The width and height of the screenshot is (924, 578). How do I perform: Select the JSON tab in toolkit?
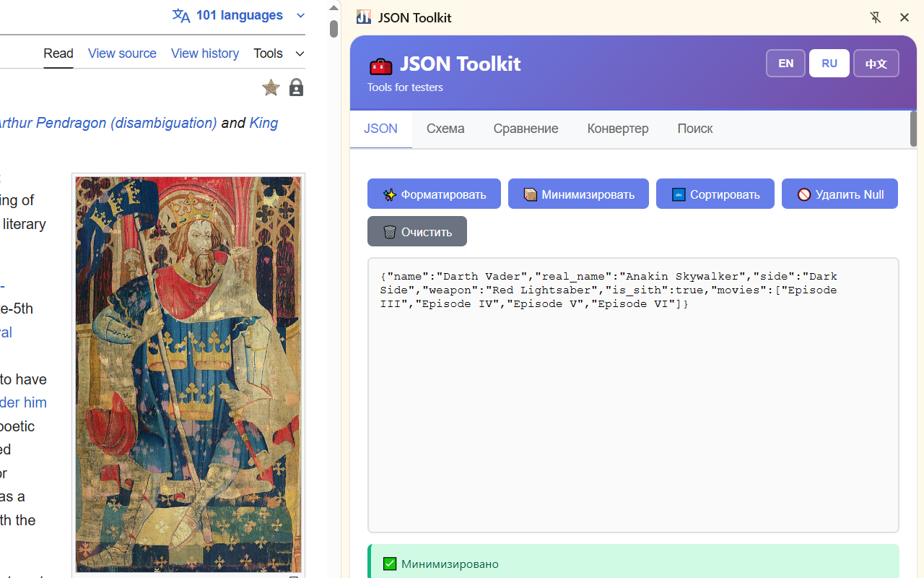coord(380,129)
